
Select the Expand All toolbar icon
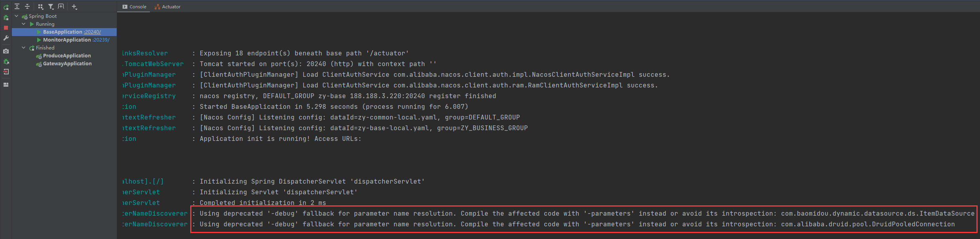pyautogui.click(x=17, y=7)
